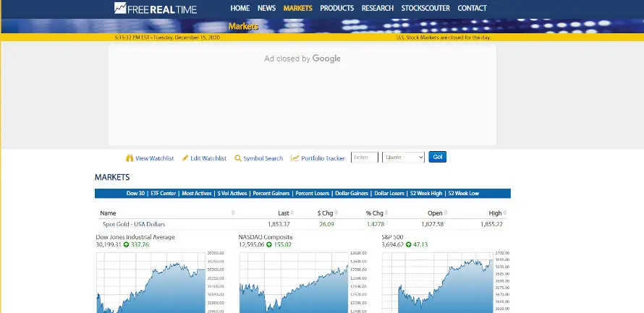
Task: Sort table by Last column arrows
Action: (292, 213)
